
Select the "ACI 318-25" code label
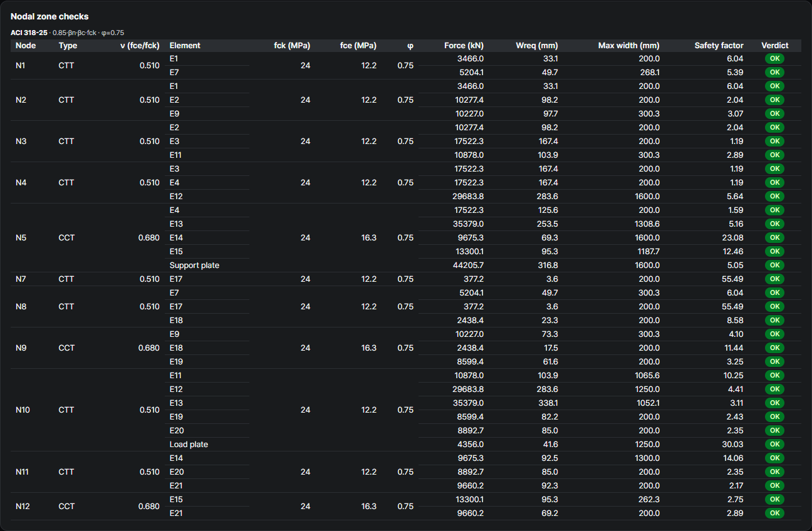coord(29,32)
